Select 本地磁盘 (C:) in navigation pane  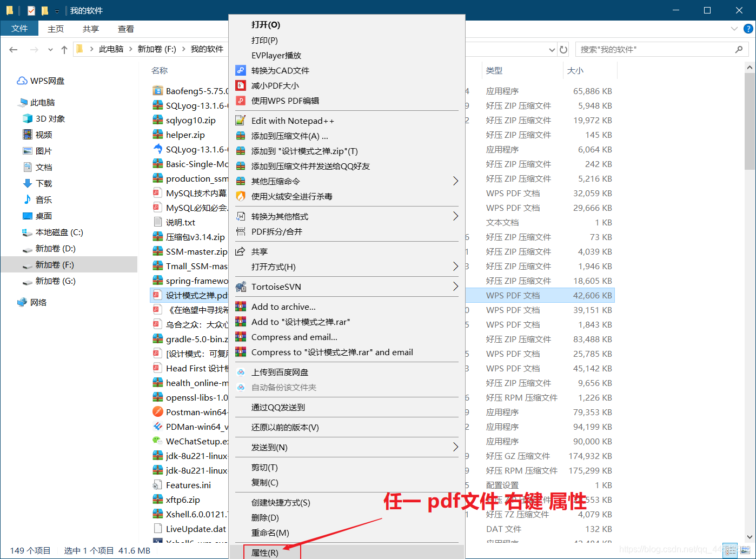[59, 232]
